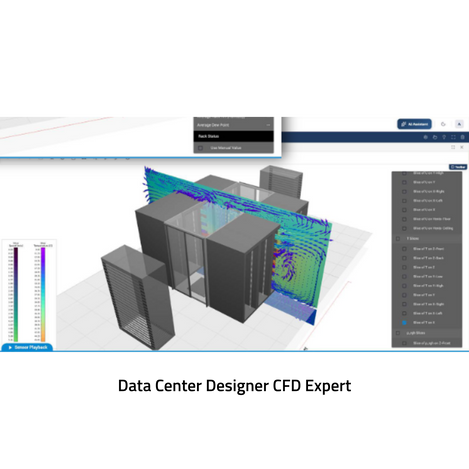The height and width of the screenshot is (469, 469).
Task: Close the viewer panel with the X icon
Action: [462, 147]
